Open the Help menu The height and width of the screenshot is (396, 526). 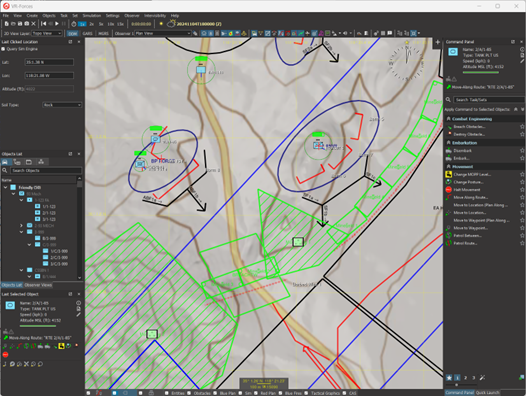175,15
